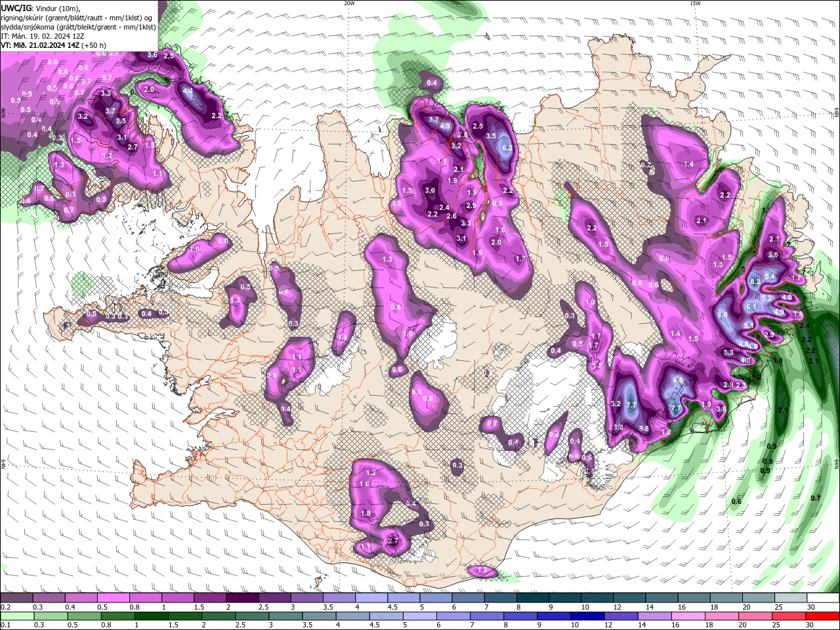Click the '0.2' label on the snow scale
Viewport: 840px width, 630px height.
pyautogui.click(x=5, y=607)
